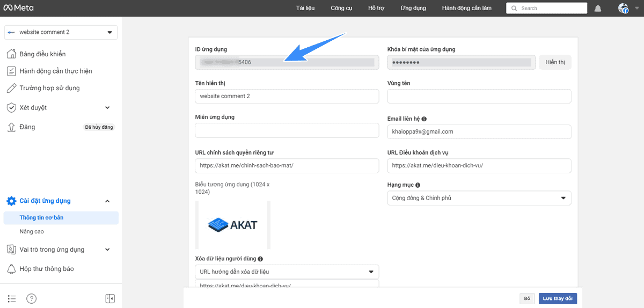Click the app icon next to website comment 2
Image resolution: width=644 pixels, height=308 pixels.
12,32
